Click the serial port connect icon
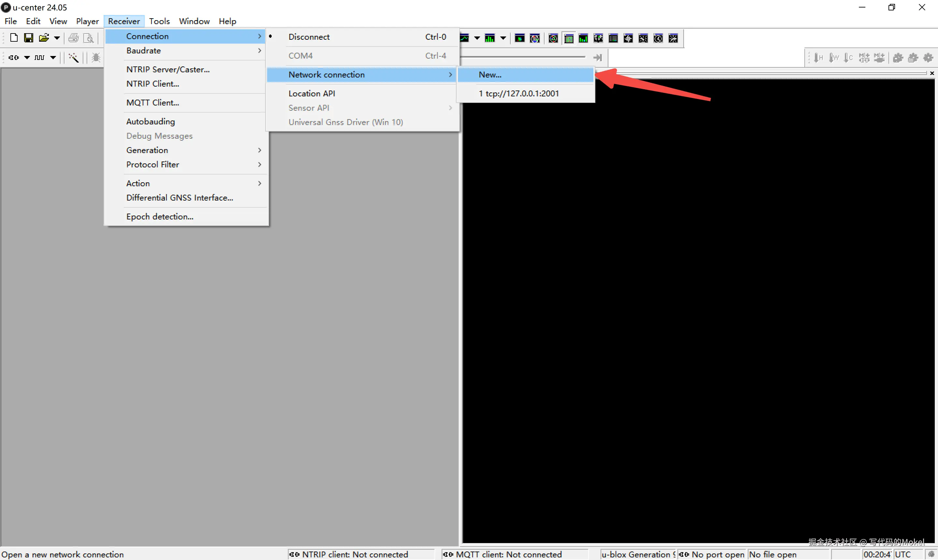Screen dimensions: 938x560 (x=14, y=57)
